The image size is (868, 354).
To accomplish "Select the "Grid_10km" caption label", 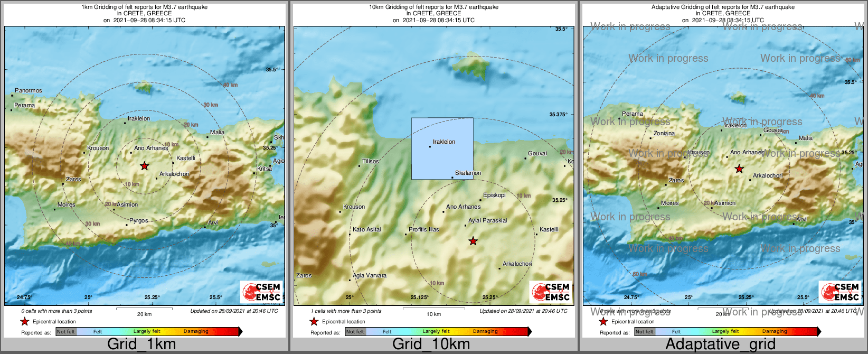I will coord(431,344).
